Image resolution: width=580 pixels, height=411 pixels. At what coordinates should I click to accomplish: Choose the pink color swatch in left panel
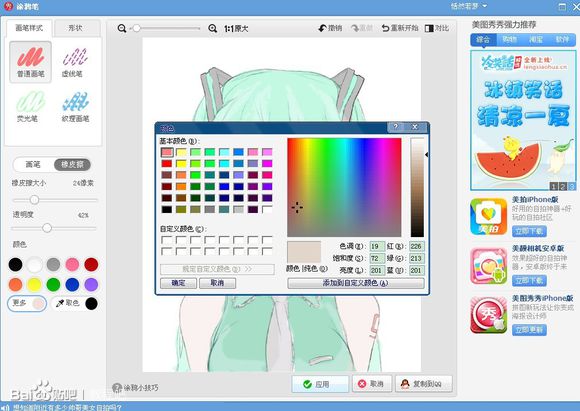tap(72, 265)
